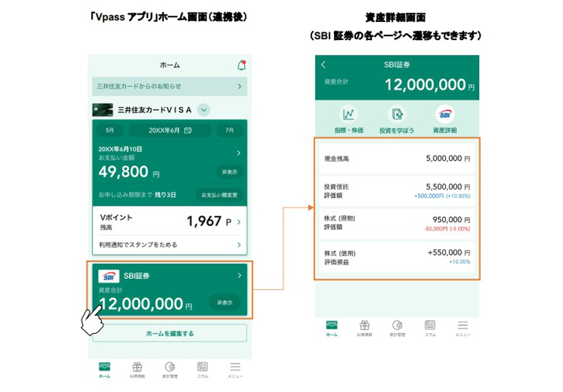Select the 現金残高 row
This screenshot has height=392, width=563.
(x=397, y=158)
